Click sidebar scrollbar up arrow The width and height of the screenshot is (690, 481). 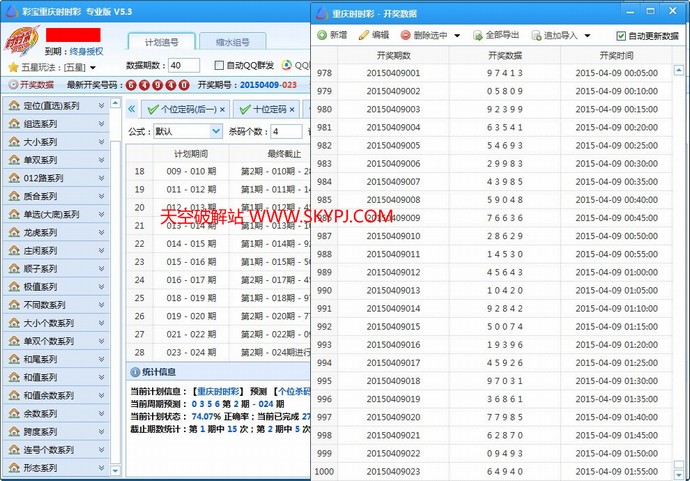click(x=115, y=103)
